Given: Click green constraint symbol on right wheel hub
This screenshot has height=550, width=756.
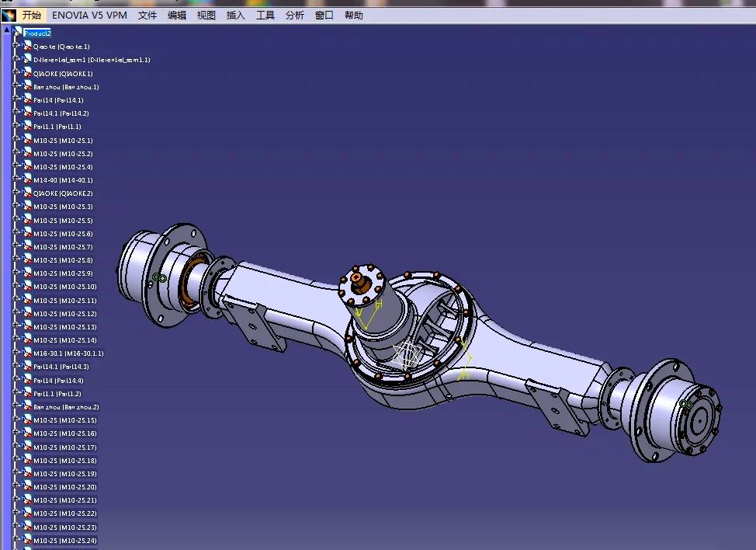Looking at the screenshot, I should (685, 404).
